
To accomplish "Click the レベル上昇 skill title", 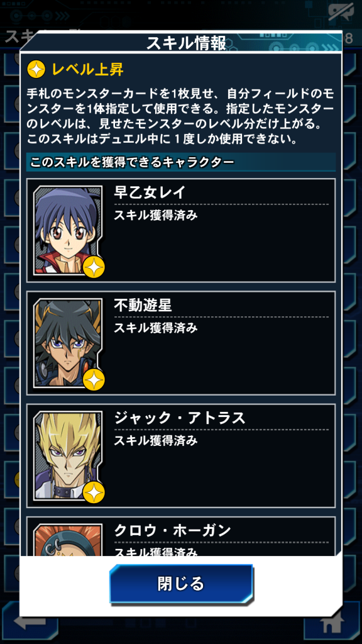I will pyautogui.click(x=87, y=70).
